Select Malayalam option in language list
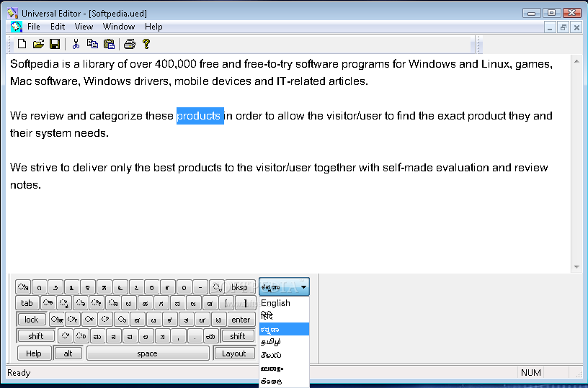Viewport: 588px width, 388px height. 284,368
